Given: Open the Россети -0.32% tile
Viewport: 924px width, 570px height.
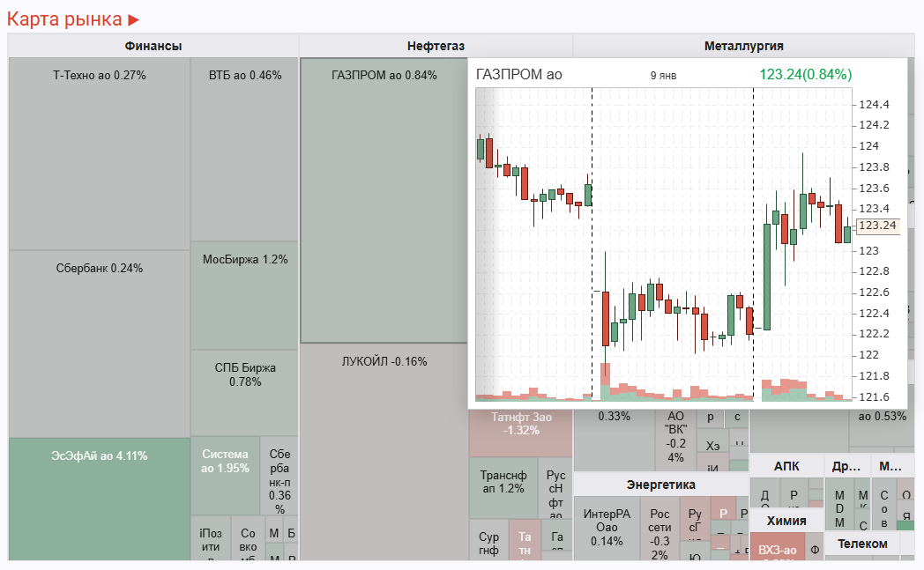Looking at the screenshot, I should (x=659, y=529).
